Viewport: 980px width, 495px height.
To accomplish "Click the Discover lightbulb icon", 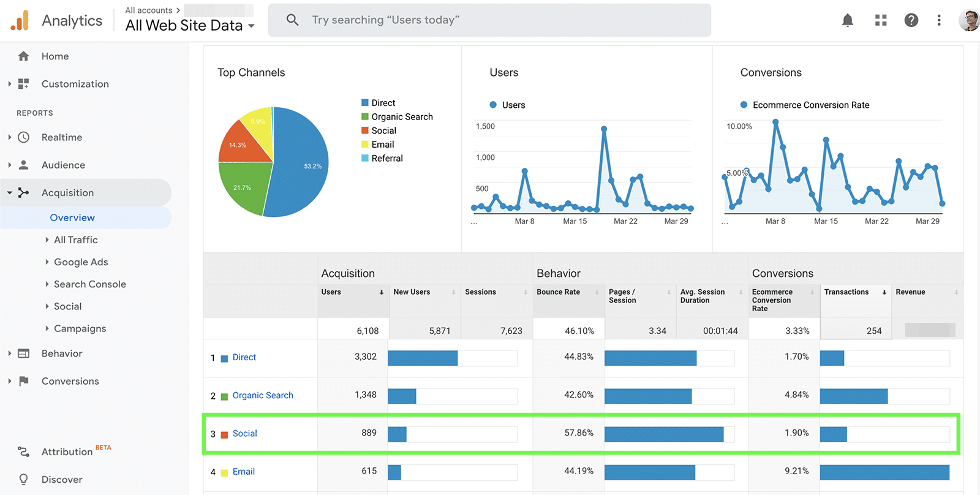I will pyautogui.click(x=23, y=479).
